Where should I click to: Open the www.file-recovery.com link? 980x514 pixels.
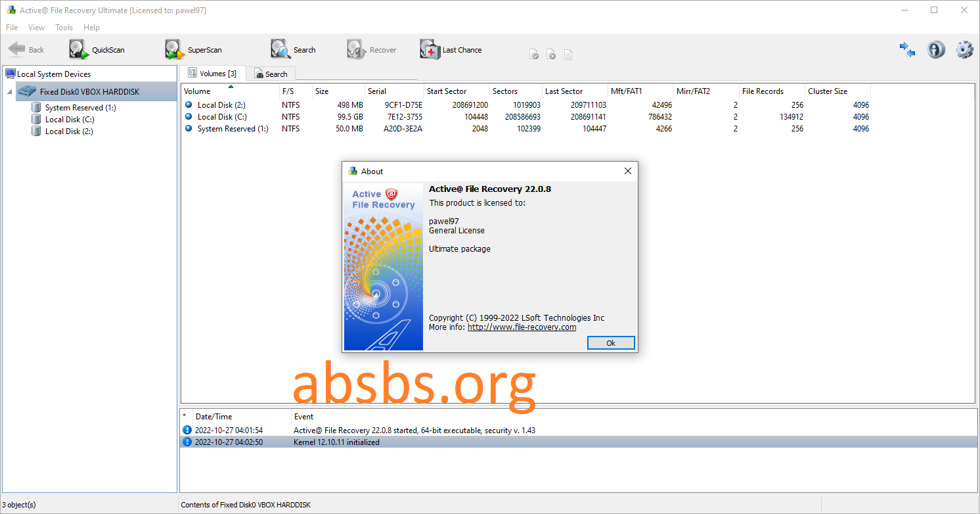coord(521,327)
